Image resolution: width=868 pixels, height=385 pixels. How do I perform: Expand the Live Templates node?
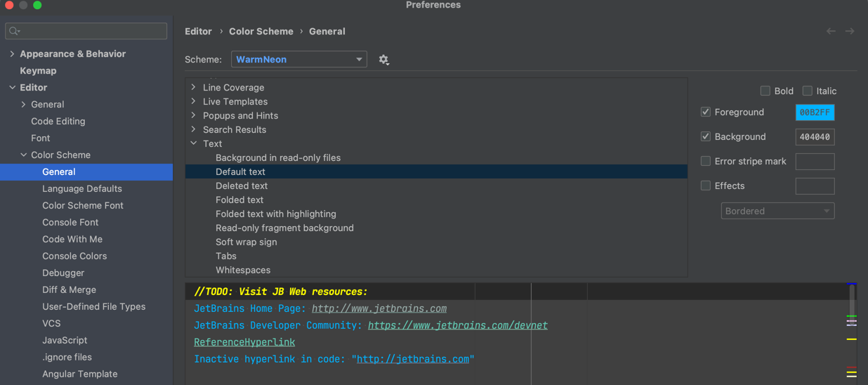click(194, 101)
